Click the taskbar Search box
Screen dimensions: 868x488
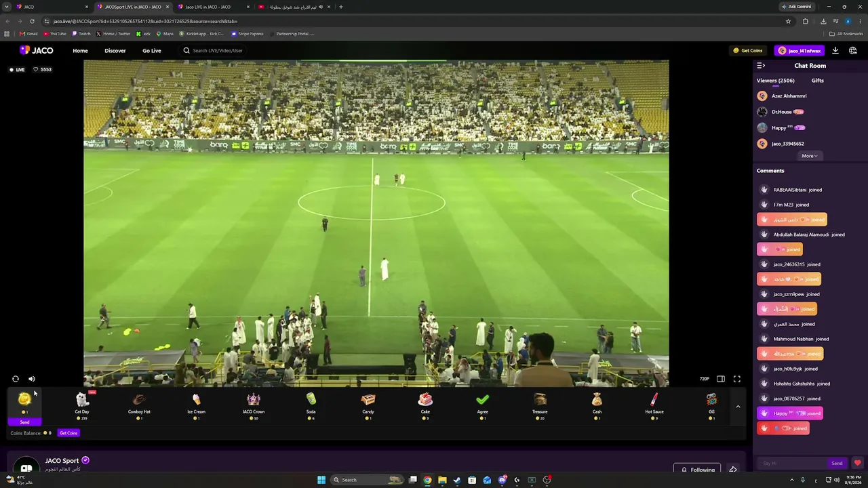point(366,480)
